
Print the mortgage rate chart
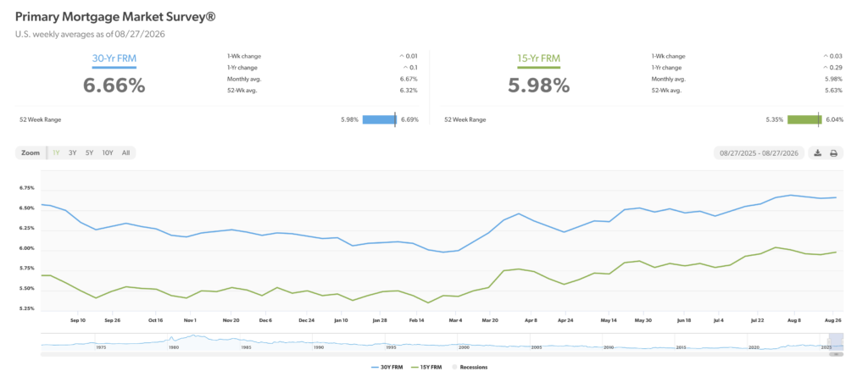coord(834,153)
